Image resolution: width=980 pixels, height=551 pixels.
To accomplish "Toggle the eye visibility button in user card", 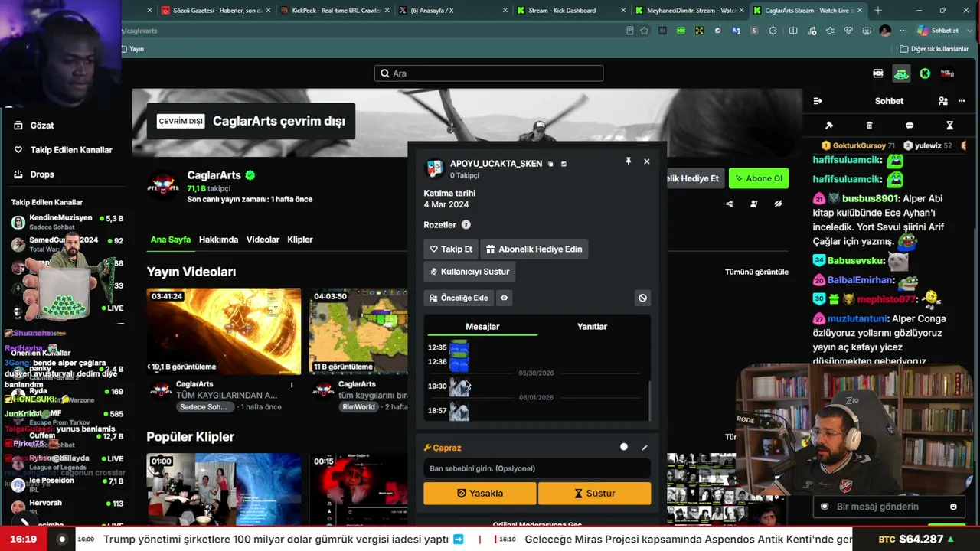I will [x=504, y=298].
